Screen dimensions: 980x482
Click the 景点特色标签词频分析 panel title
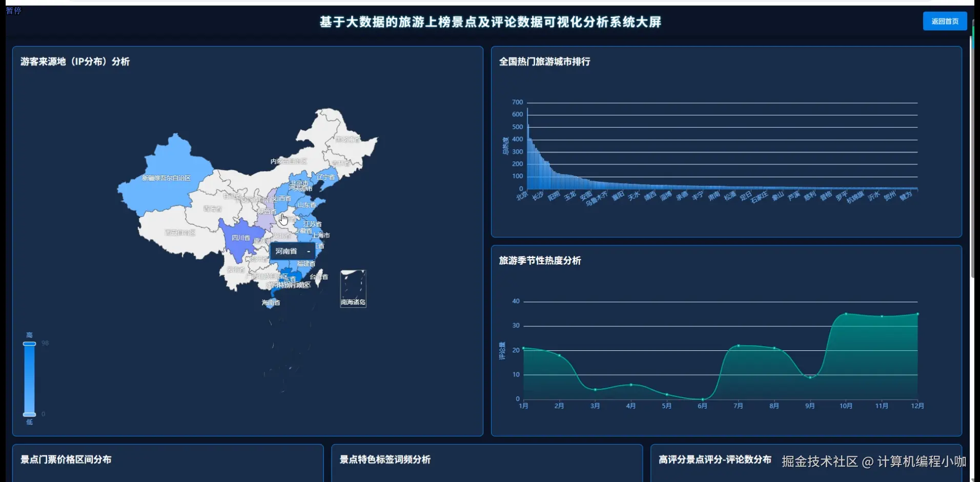click(385, 459)
